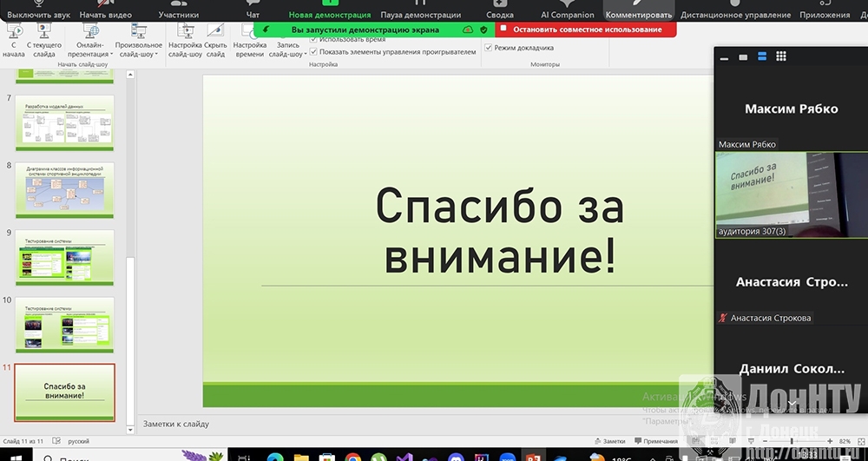The image size is (868, 461).
Task: Click the slide title Спасибо за внимание!
Action: (x=500, y=230)
